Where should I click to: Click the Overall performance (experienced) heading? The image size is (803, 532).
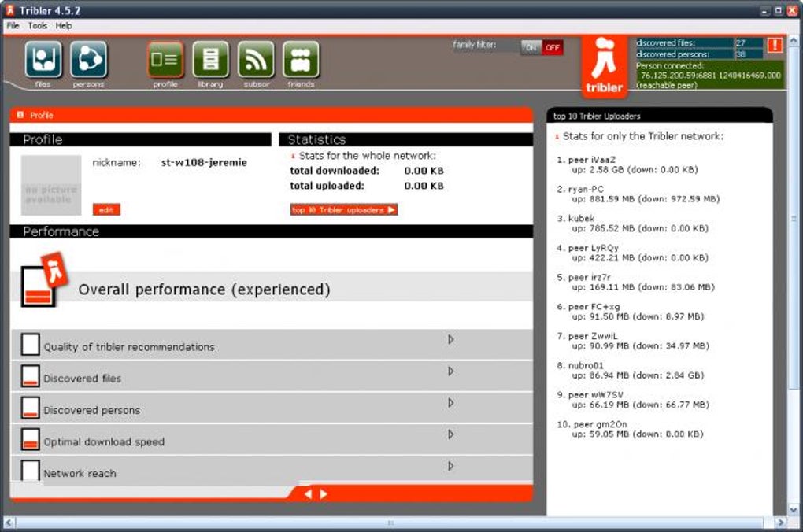click(205, 290)
